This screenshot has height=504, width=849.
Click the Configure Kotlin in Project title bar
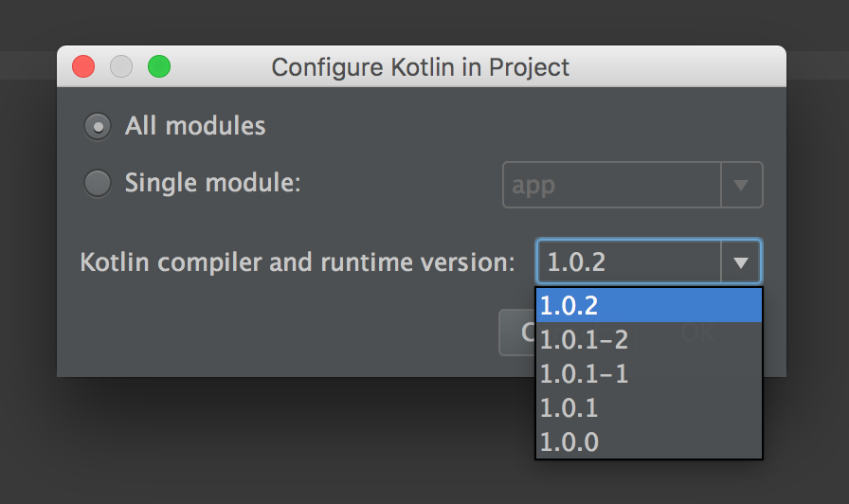(x=421, y=67)
